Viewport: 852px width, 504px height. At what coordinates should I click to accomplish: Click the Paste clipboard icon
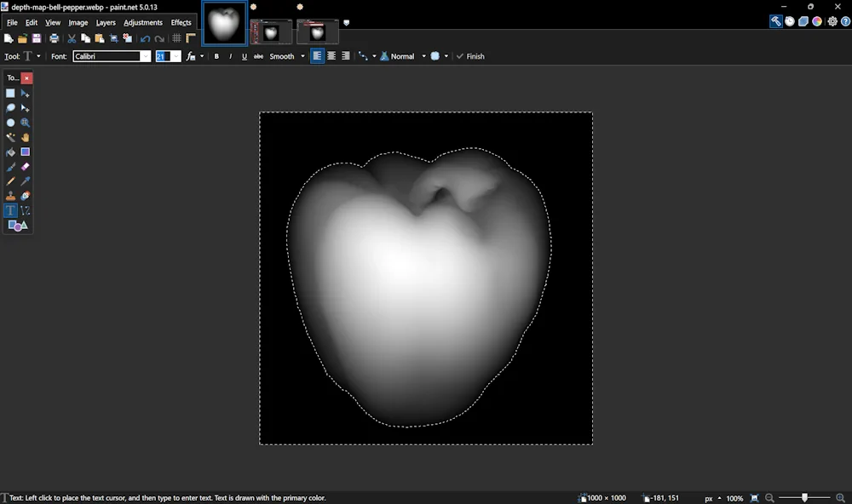click(x=100, y=38)
